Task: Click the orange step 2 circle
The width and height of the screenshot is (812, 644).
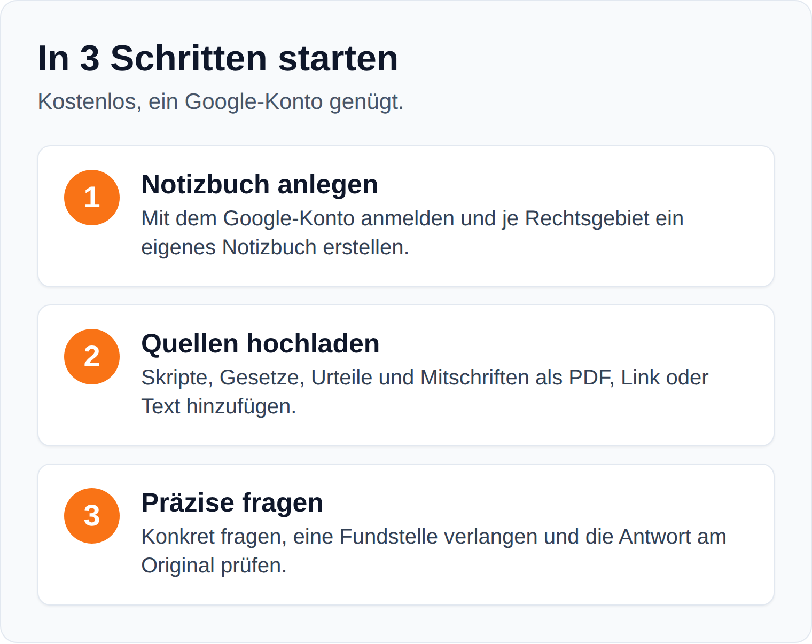Action: [92, 357]
